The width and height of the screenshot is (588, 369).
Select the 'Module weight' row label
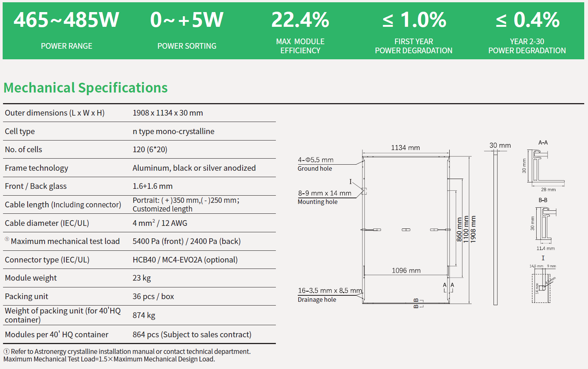31,278
